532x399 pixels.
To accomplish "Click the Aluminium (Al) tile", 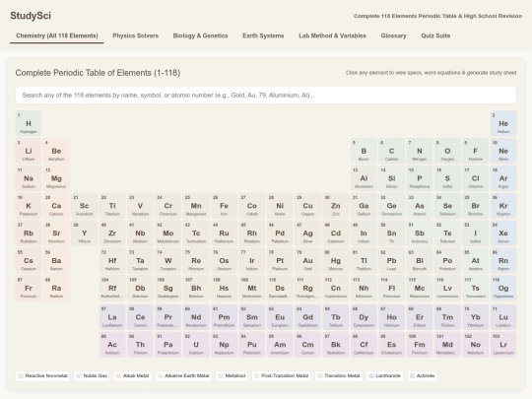I will click(364, 178).
